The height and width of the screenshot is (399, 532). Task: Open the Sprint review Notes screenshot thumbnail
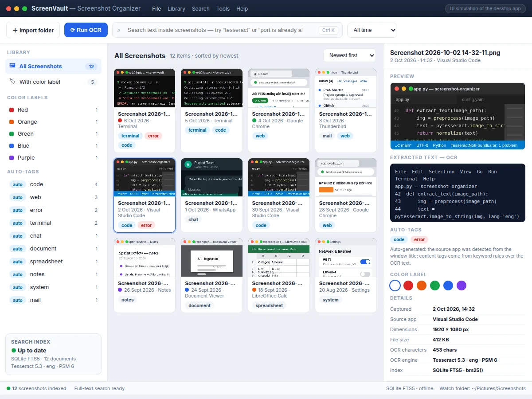click(x=145, y=258)
